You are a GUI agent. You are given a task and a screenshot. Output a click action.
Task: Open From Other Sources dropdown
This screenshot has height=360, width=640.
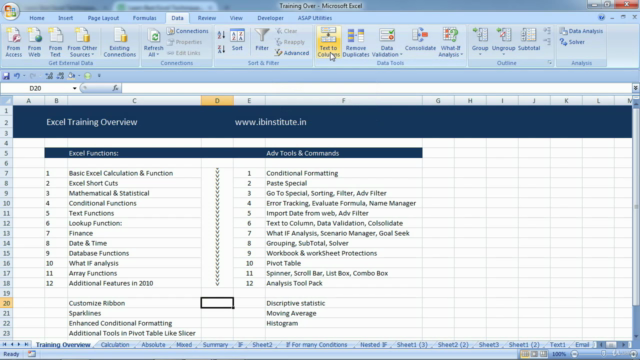point(82,42)
